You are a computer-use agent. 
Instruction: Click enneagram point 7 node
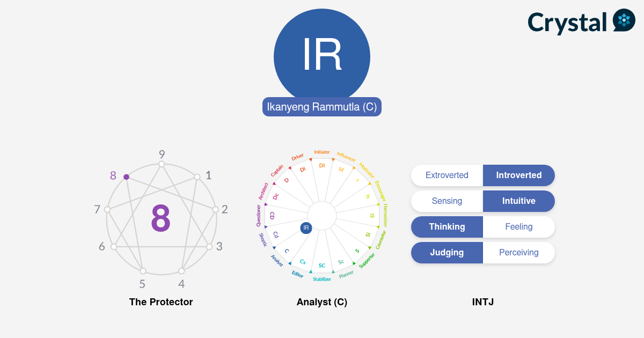(x=107, y=209)
